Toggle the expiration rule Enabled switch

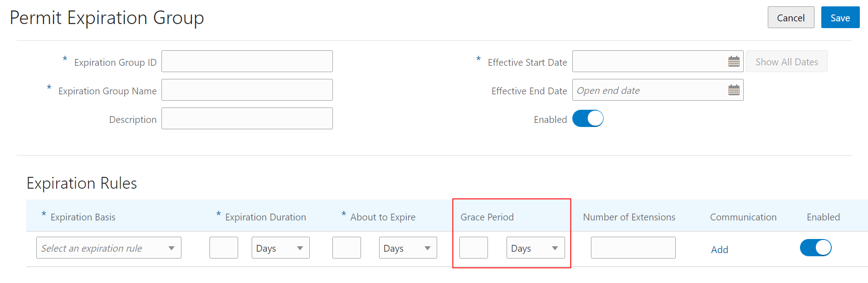point(815,248)
